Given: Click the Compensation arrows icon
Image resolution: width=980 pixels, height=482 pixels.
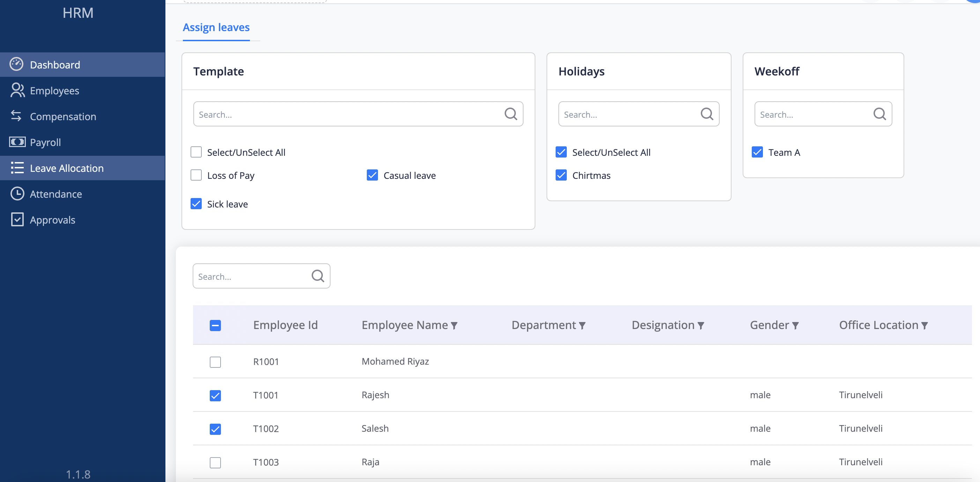Looking at the screenshot, I should point(16,116).
